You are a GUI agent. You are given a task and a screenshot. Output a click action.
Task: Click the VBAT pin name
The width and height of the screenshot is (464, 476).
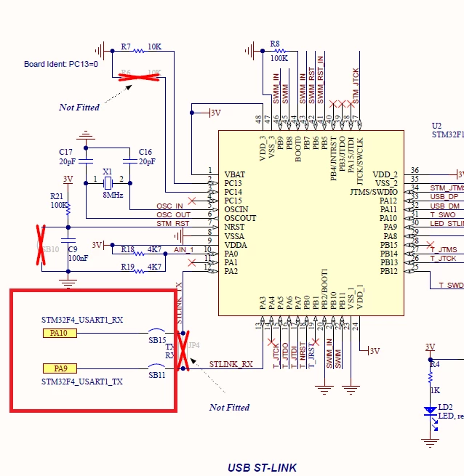[235, 174]
